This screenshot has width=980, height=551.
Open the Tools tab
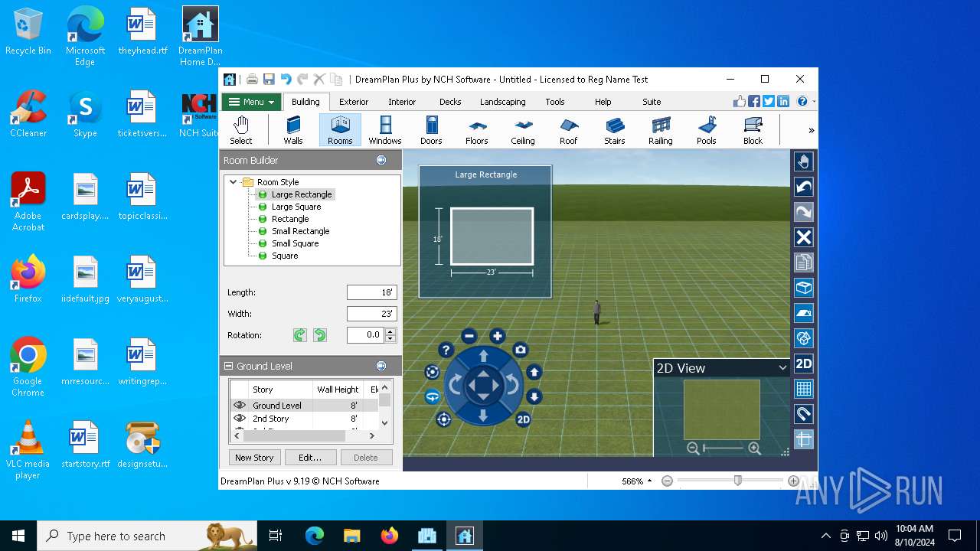click(x=555, y=102)
